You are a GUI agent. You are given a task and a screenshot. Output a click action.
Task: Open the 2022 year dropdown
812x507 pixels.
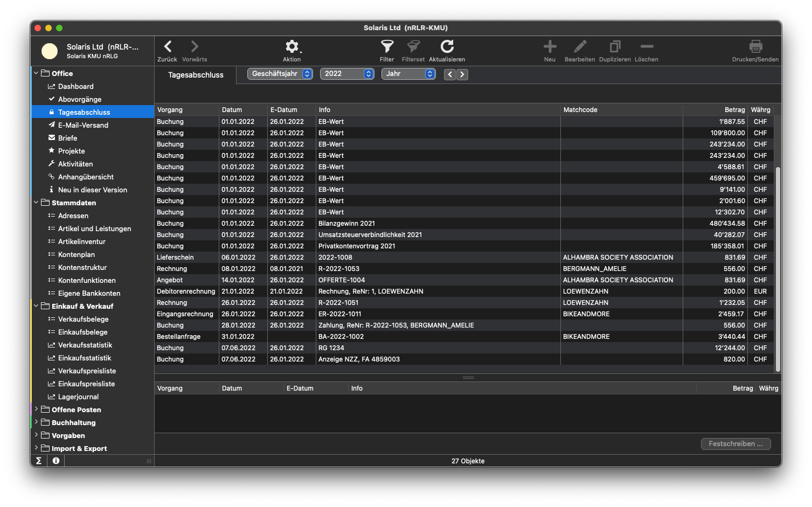347,74
